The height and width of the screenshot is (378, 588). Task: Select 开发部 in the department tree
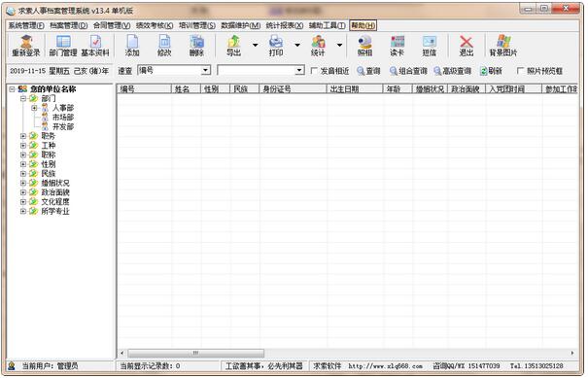[63, 126]
